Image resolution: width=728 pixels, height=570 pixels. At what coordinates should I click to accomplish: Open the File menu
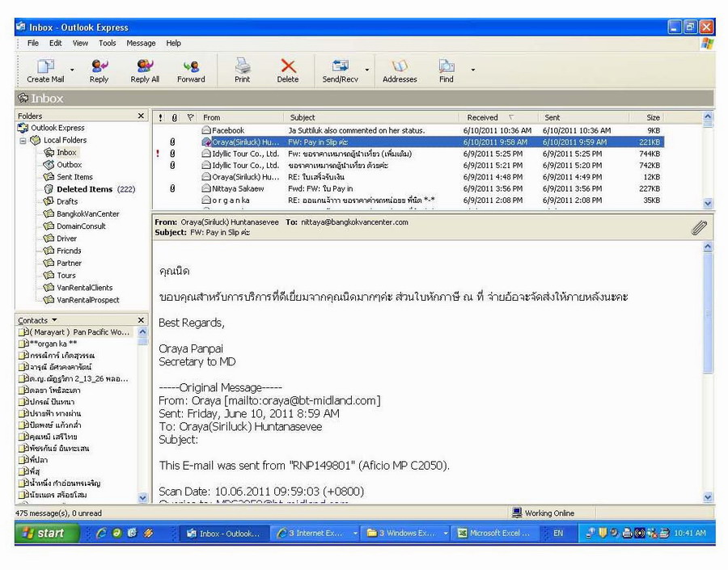[33, 43]
